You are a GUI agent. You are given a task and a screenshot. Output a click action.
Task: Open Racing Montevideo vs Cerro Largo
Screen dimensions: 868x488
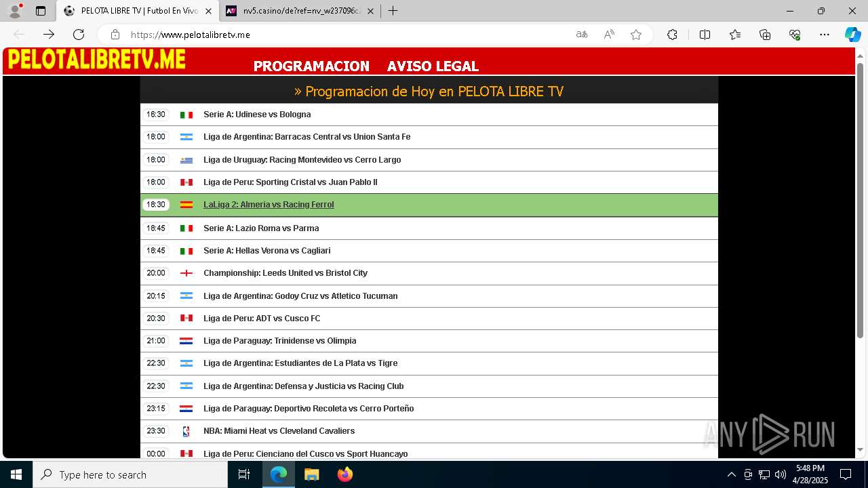pos(302,160)
